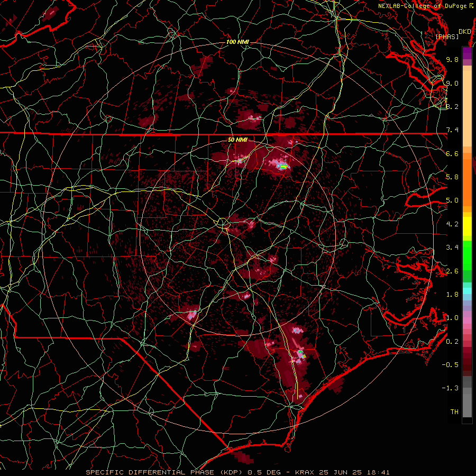Pick the cyan band on the color bar
Image resolution: width=476 pixels, height=476 pixels.
tap(467, 291)
